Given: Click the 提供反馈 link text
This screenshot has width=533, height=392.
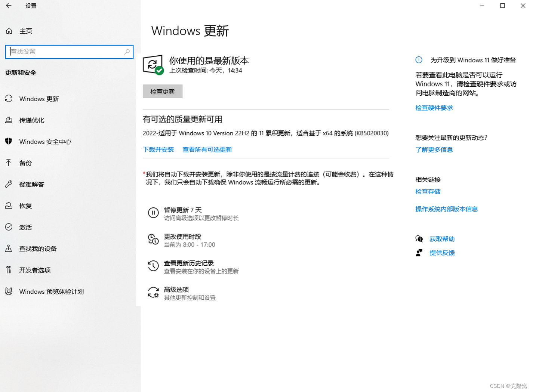Looking at the screenshot, I should click(x=442, y=253).
